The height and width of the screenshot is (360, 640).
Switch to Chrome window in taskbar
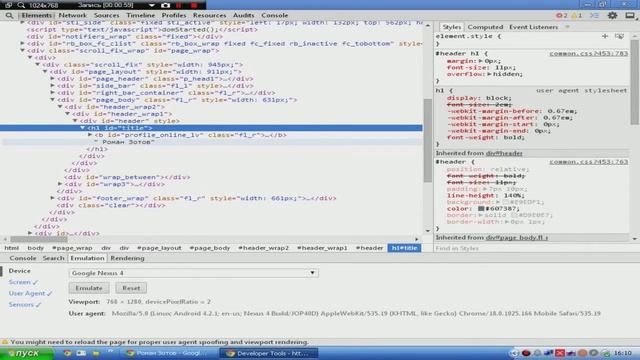click(x=167, y=353)
